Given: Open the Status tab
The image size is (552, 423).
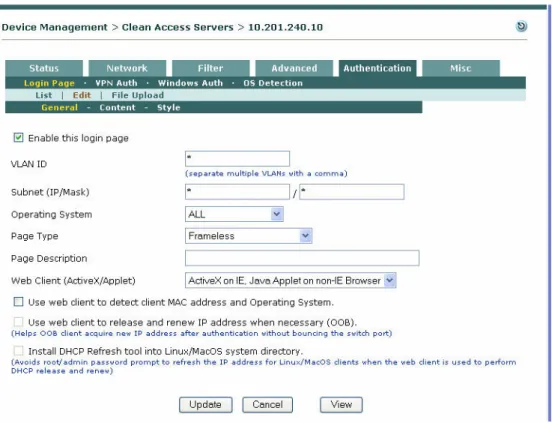Looking at the screenshot, I should [x=44, y=68].
